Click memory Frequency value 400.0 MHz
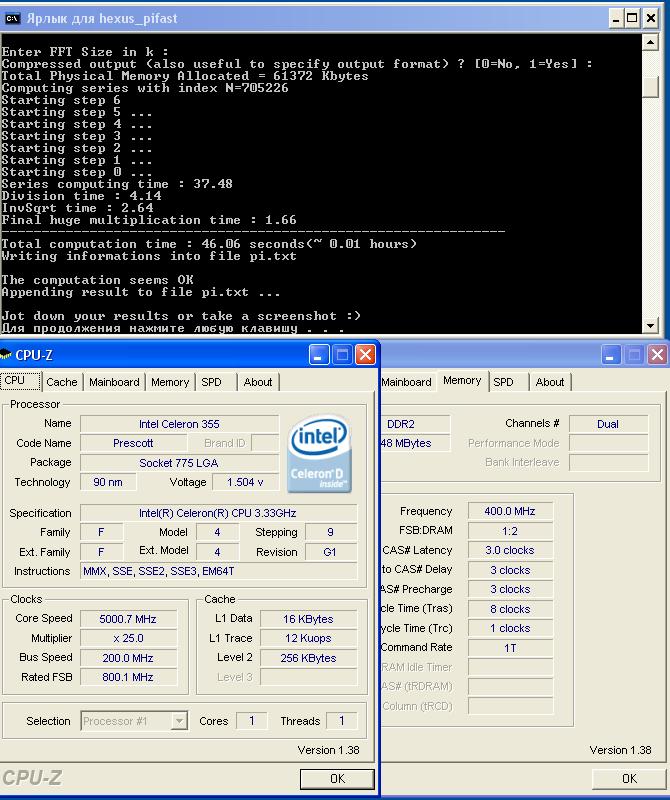The image size is (670, 800). click(x=510, y=511)
